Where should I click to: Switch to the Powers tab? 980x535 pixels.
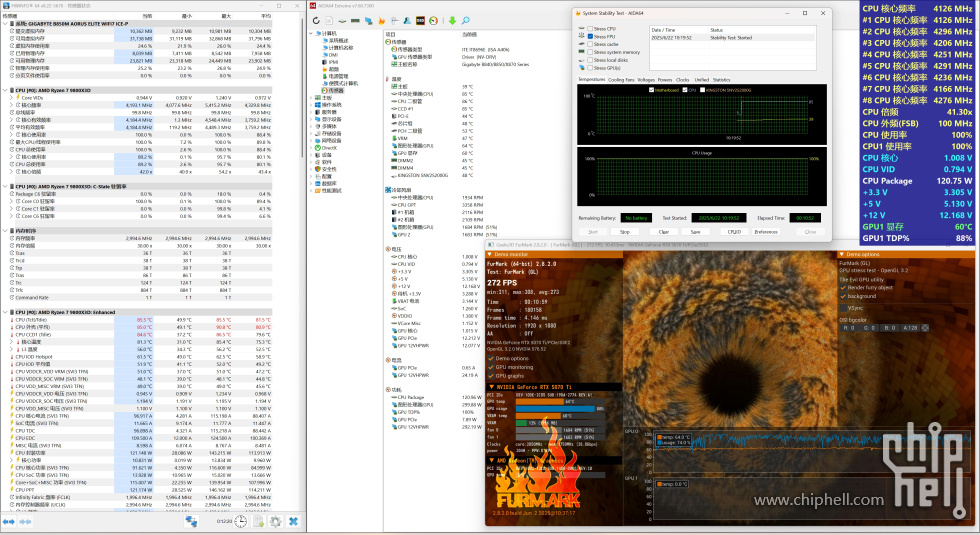(x=665, y=80)
